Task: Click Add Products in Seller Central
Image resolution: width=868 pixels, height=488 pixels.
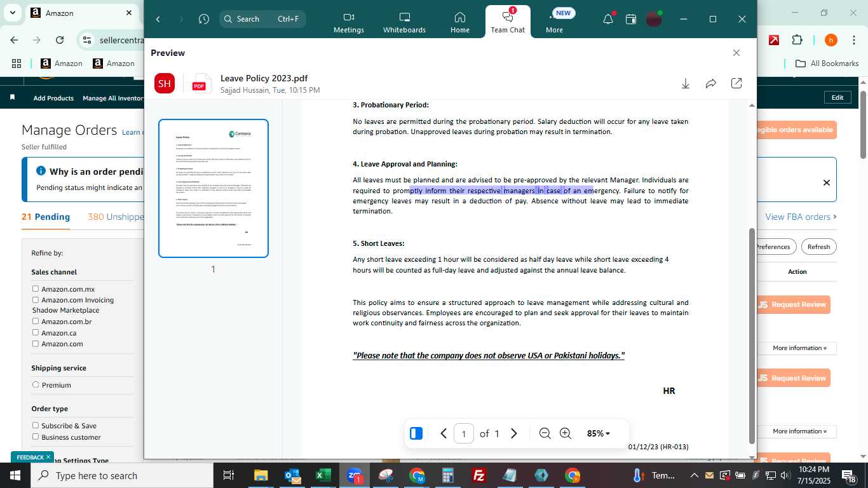Action: pyautogui.click(x=53, y=98)
